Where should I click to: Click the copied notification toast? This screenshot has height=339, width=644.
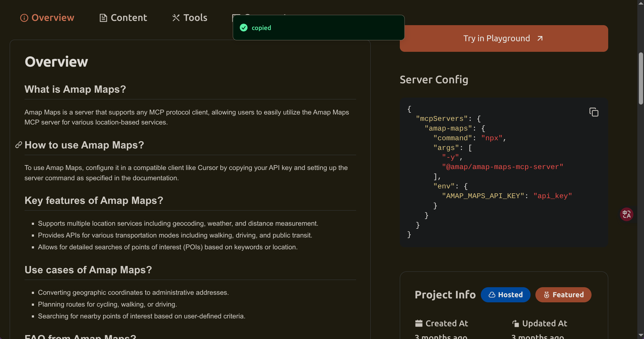coord(319,28)
